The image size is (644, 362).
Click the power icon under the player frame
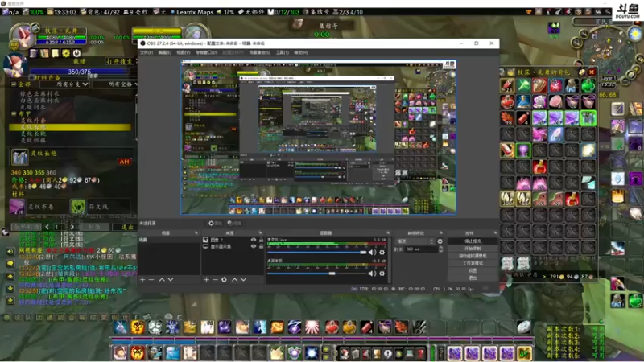pyautogui.click(x=76, y=53)
